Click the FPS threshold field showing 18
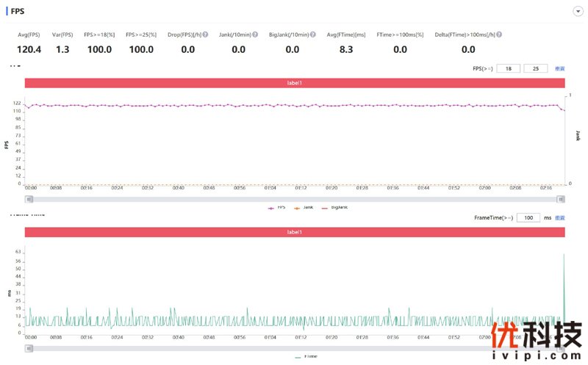The width and height of the screenshot is (588, 365). tap(509, 68)
